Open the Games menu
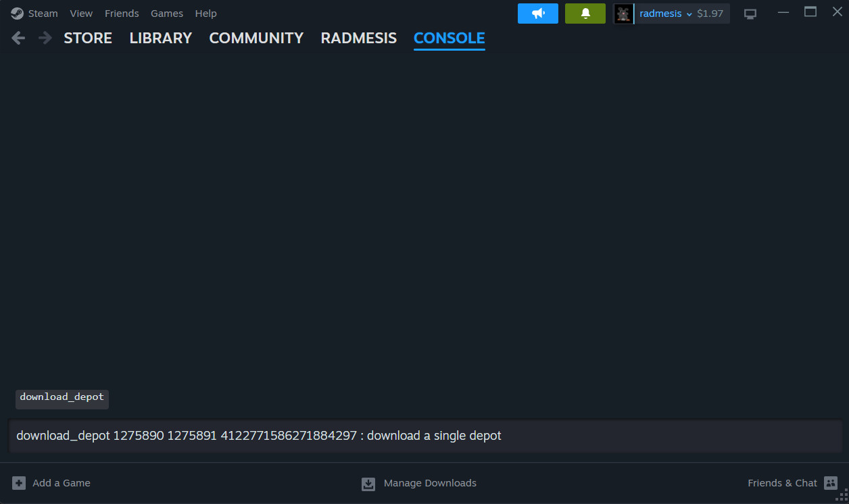 (x=166, y=14)
